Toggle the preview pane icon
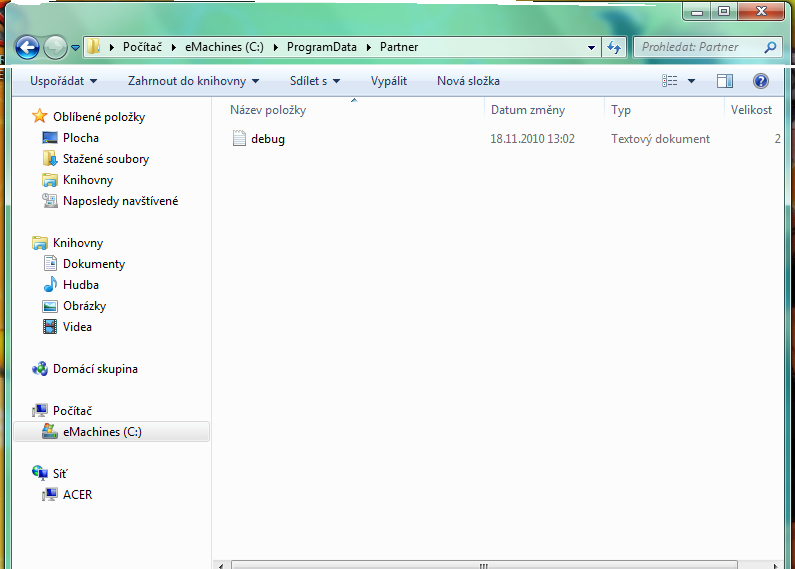This screenshot has height=569, width=795. coord(725,81)
